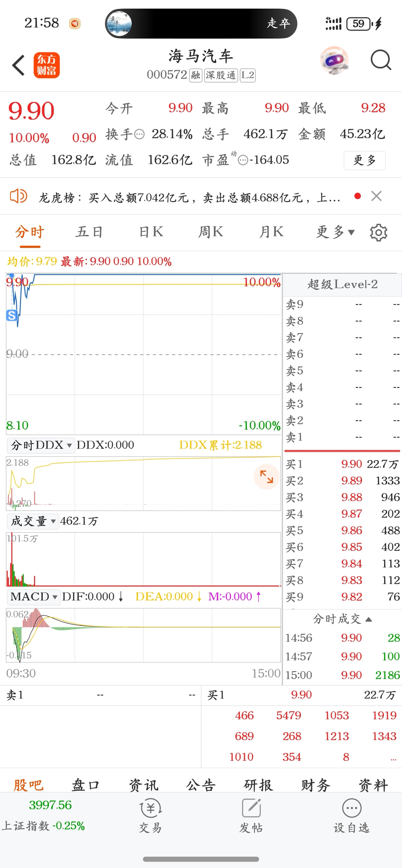Open the 分时DDX indicator dropdown
The height and width of the screenshot is (868, 402).
click(41, 445)
